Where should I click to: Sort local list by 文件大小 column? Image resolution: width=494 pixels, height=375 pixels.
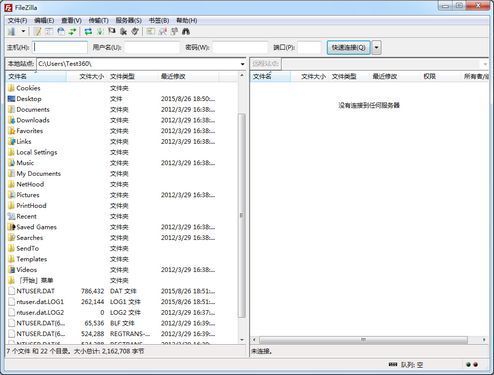[x=87, y=76]
